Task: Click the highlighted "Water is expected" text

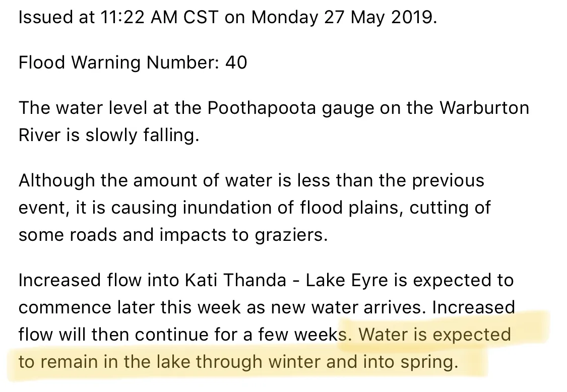Action: (434, 335)
